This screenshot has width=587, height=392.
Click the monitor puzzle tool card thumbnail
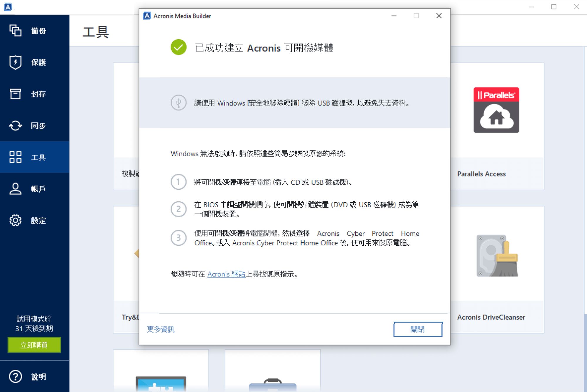point(161,383)
